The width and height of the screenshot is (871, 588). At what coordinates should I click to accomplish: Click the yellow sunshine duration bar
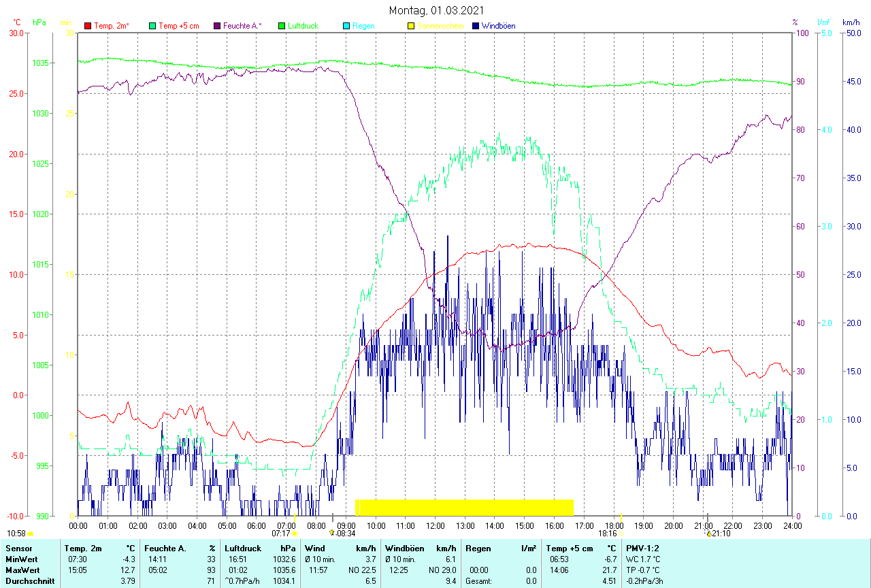[x=465, y=507]
